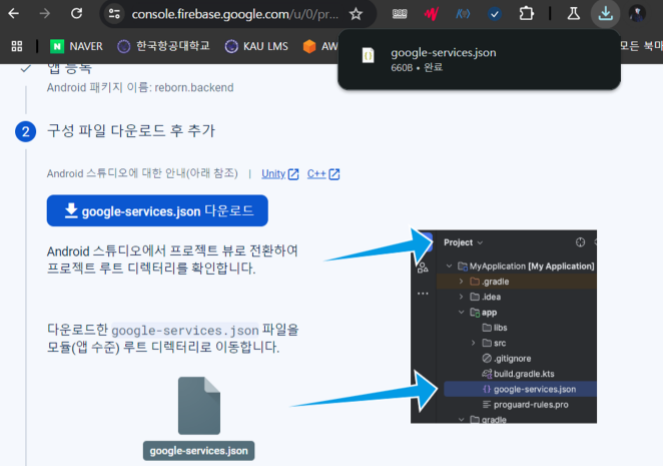
Task: Click the Android 패키지 이름: reborn.backend text
Action: point(140,88)
